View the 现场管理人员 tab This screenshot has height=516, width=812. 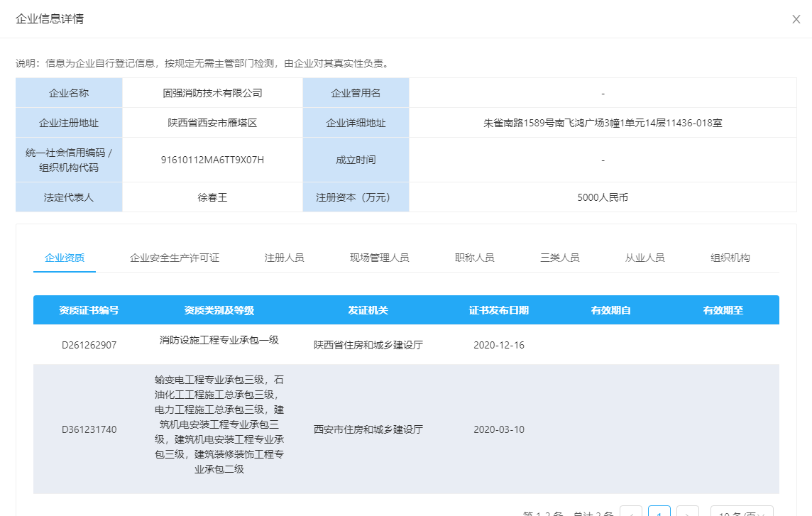point(378,258)
